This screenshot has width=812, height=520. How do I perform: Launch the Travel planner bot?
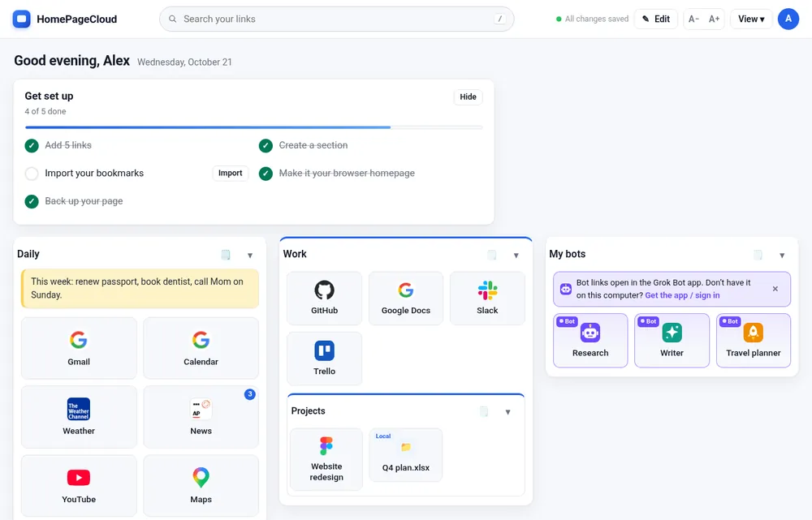[x=754, y=341]
